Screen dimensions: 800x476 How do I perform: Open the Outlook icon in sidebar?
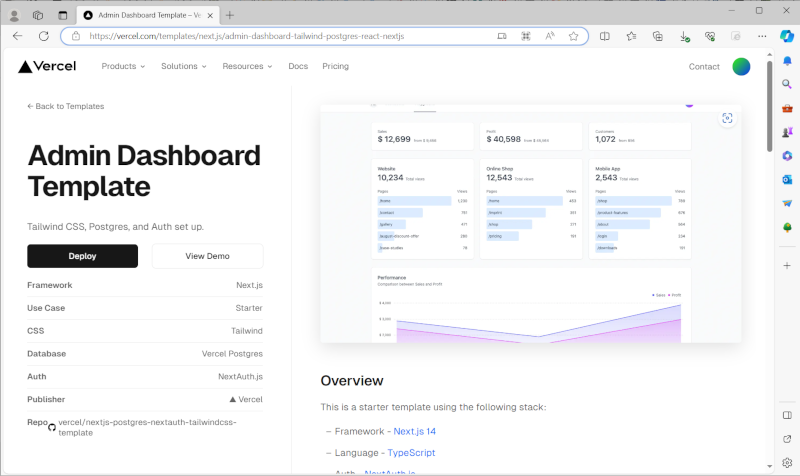pos(787,180)
